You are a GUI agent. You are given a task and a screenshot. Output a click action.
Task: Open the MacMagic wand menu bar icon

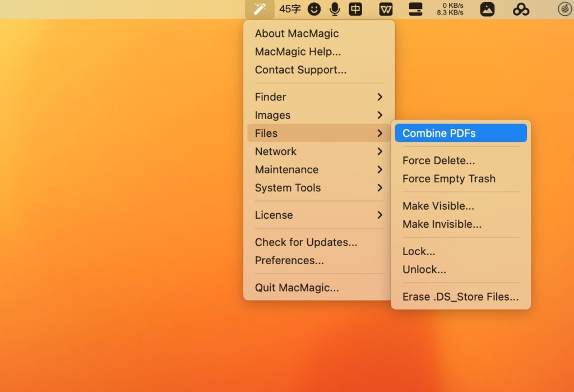pos(259,9)
